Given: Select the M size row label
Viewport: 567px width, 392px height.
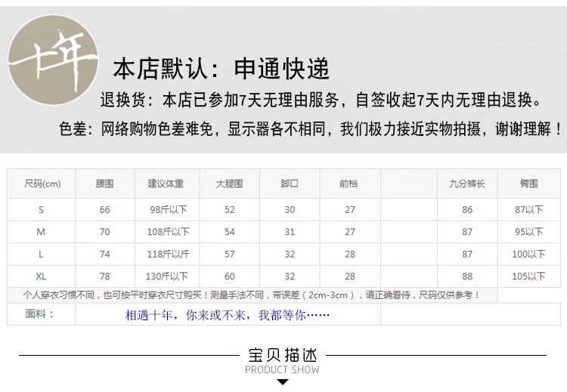Looking at the screenshot, I should pos(41,232).
